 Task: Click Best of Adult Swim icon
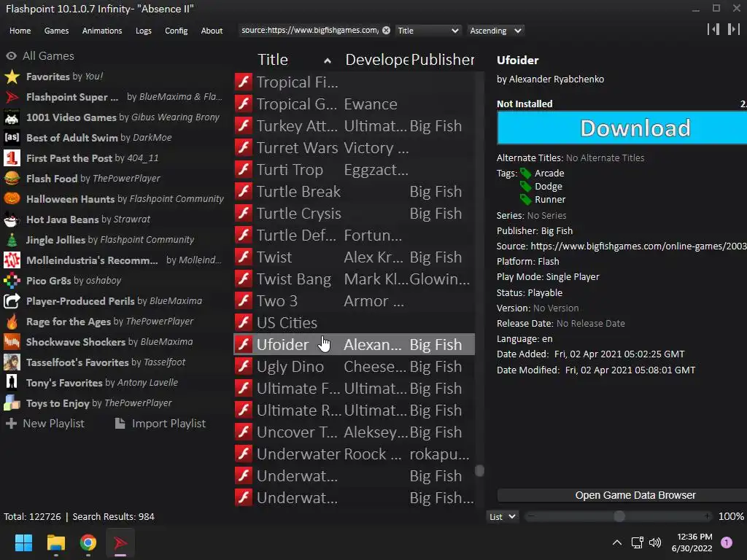coord(12,138)
